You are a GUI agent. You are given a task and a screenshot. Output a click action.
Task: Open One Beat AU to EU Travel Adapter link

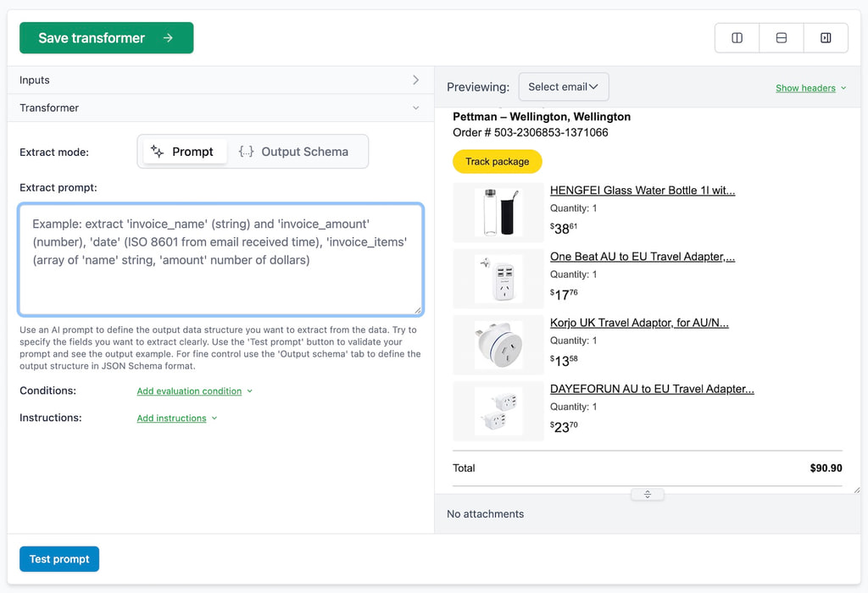click(x=643, y=257)
